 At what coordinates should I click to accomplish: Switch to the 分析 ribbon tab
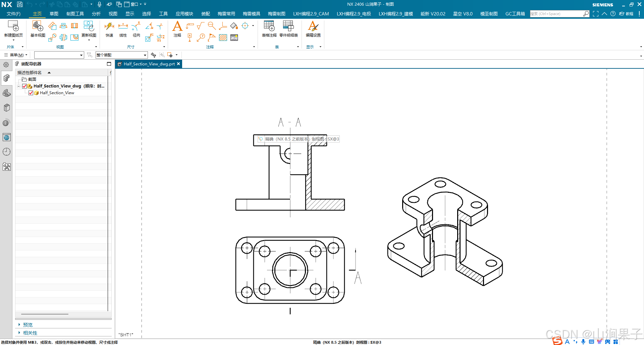point(96,14)
